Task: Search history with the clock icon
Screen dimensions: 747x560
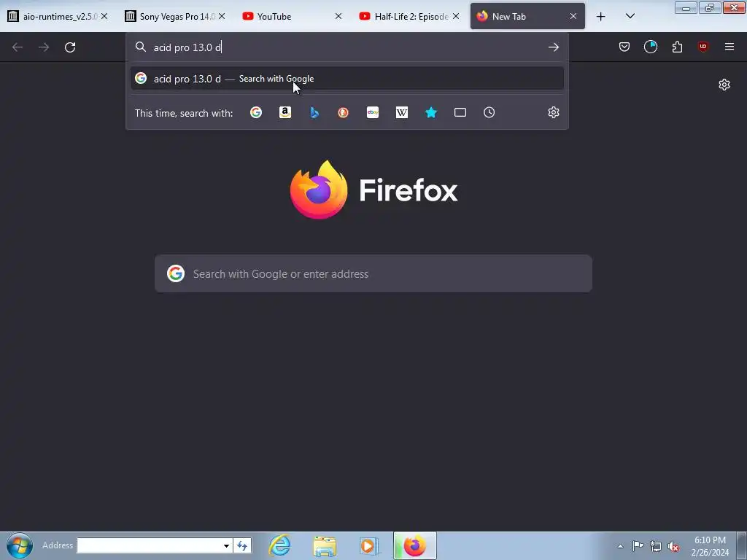Action: click(x=489, y=112)
